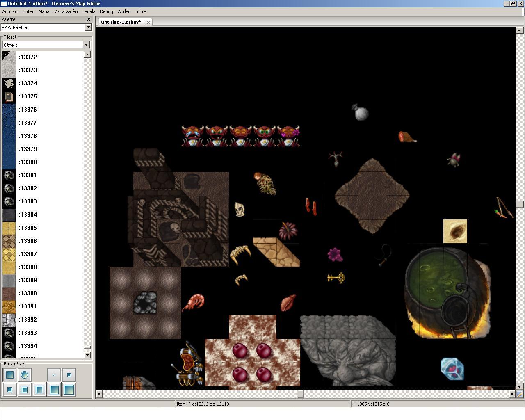The height and width of the screenshot is (420, 525).
Task: Click the palette list scroll-down arrow
Action: click(87, 355)
